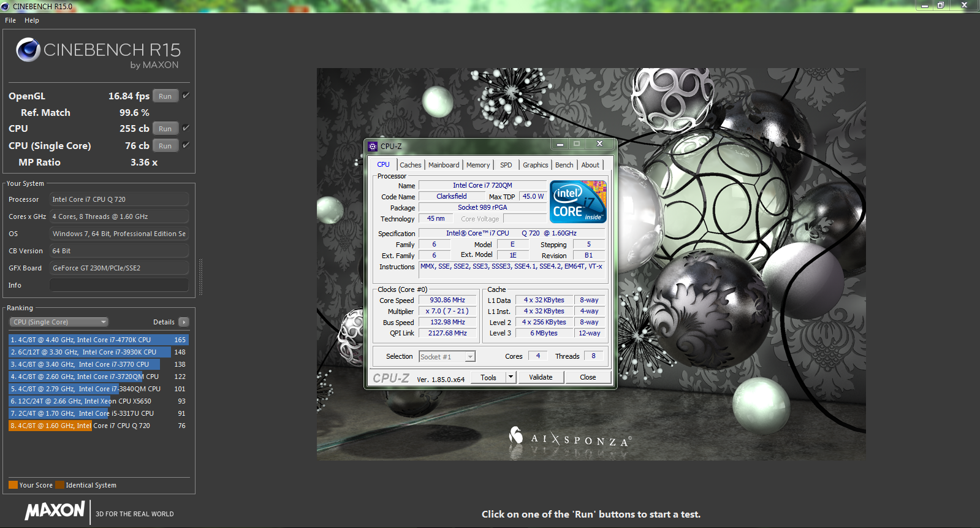Select ranking row 4 Intel Core i7-3720QM
The height and width of the screenshot is (528, 980).
98,377
